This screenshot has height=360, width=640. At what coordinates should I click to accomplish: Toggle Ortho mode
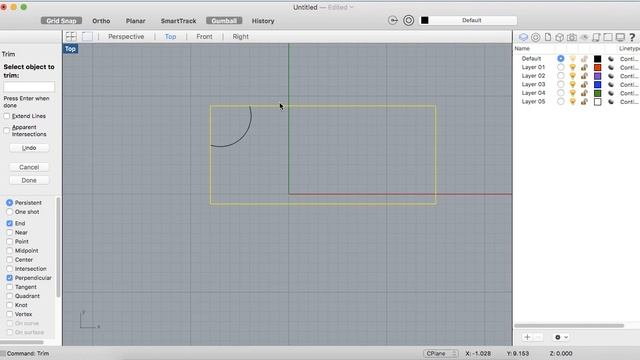[101, 21]
